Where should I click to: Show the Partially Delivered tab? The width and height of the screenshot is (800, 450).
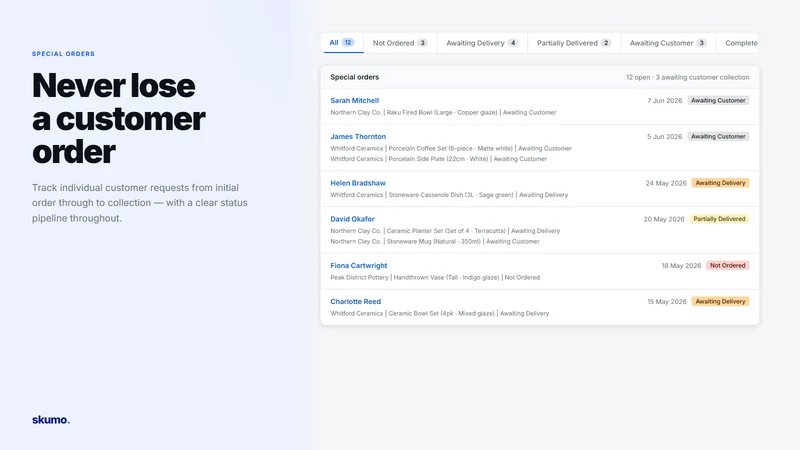pyautogui.click(x=573, y=43)
